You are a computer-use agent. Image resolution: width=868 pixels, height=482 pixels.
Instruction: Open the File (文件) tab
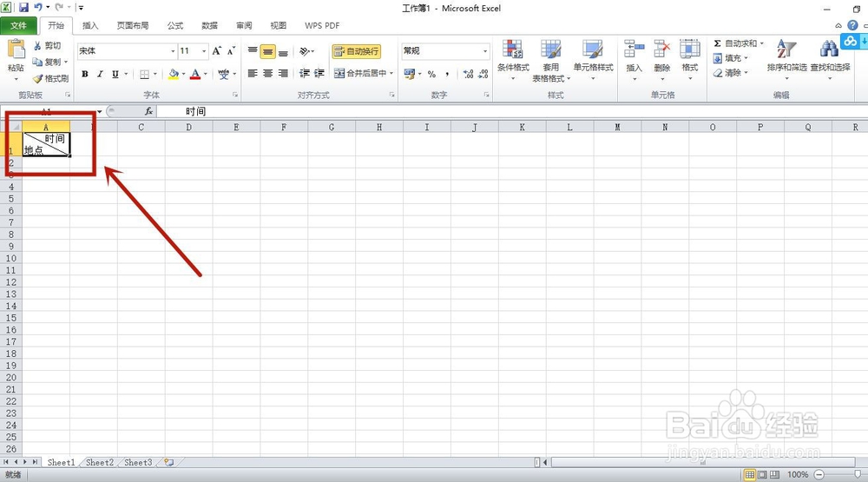click(18, 25)
